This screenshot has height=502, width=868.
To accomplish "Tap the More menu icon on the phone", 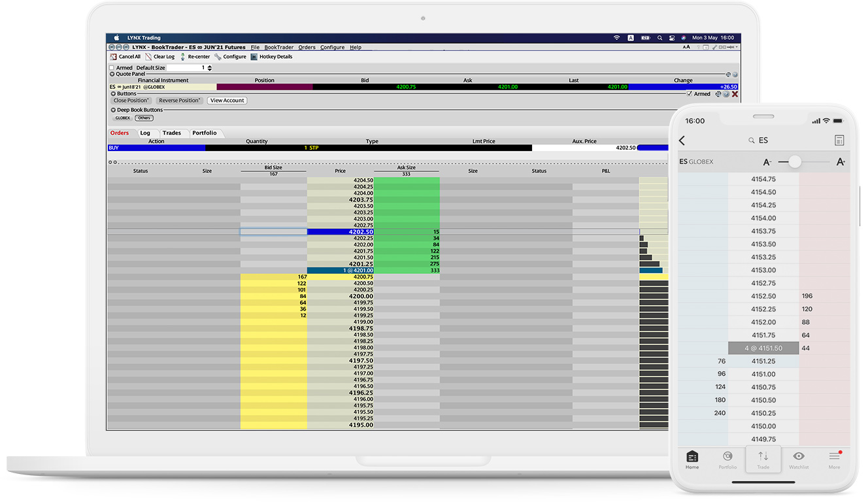I will point(835,456).
